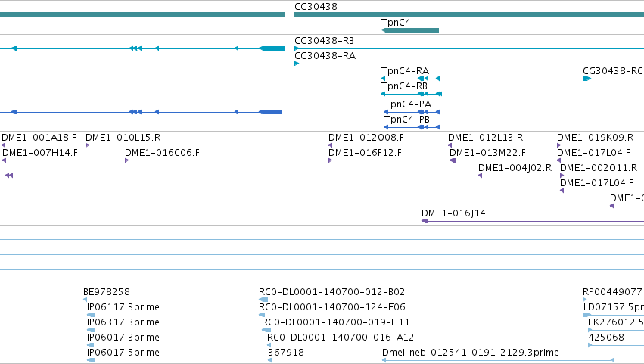Image resolution: width=644 pixels, height=364 pixels.
Task: Click the IP06117.3prime EST label
Action: (x=123, y=307)
